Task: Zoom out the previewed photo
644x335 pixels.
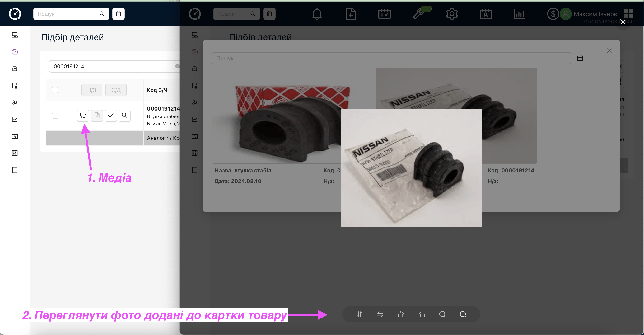Action: click(x=442, y=314)
